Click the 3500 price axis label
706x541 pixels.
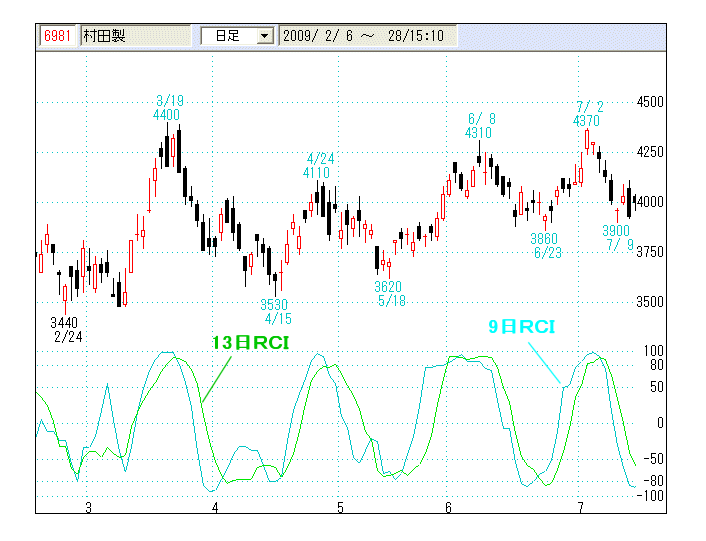pyautogui.click(x=649, y=302)
